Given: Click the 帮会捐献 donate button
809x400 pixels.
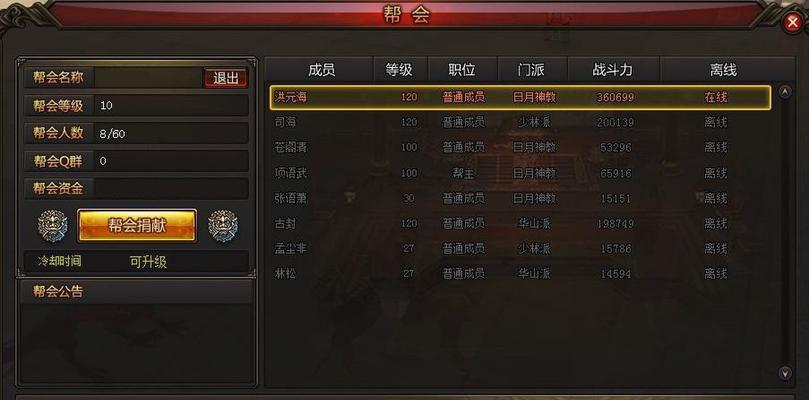Looking at the screenshot, I should [x=137, y=226].
